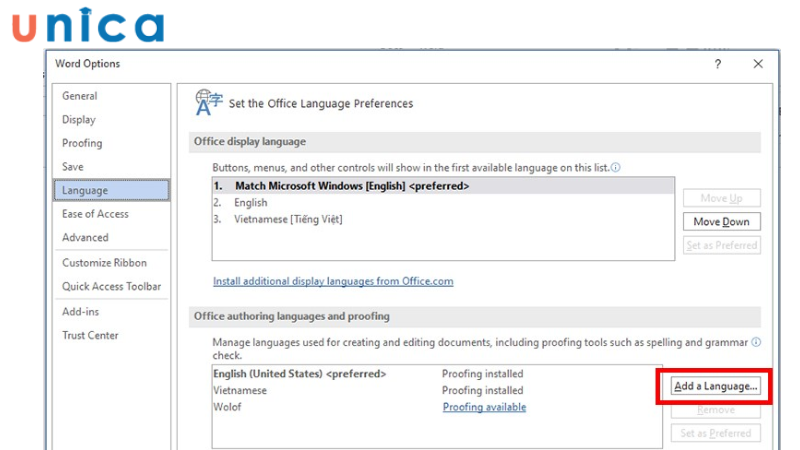Select Vietnamese [Tiếng Việt] display language

point(443,219)
